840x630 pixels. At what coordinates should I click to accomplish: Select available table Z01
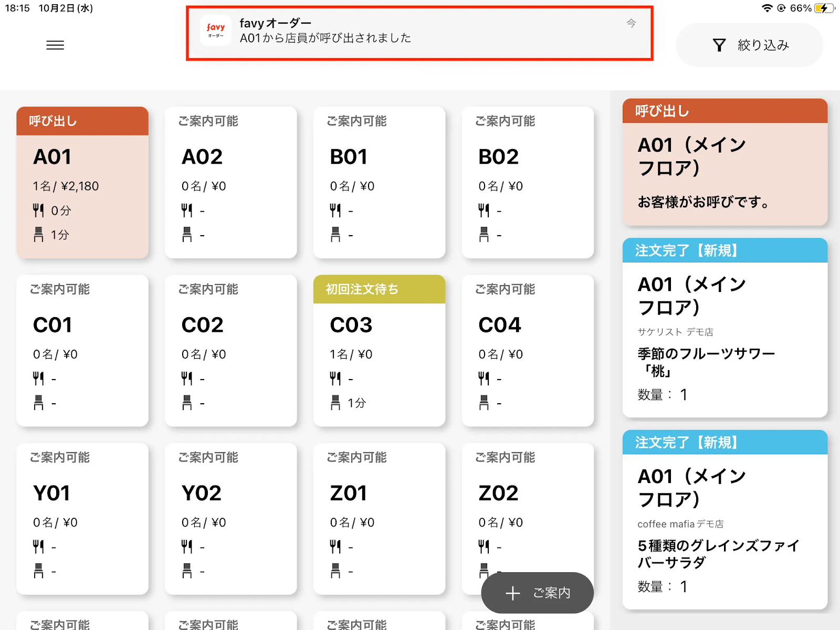(379, 518)
